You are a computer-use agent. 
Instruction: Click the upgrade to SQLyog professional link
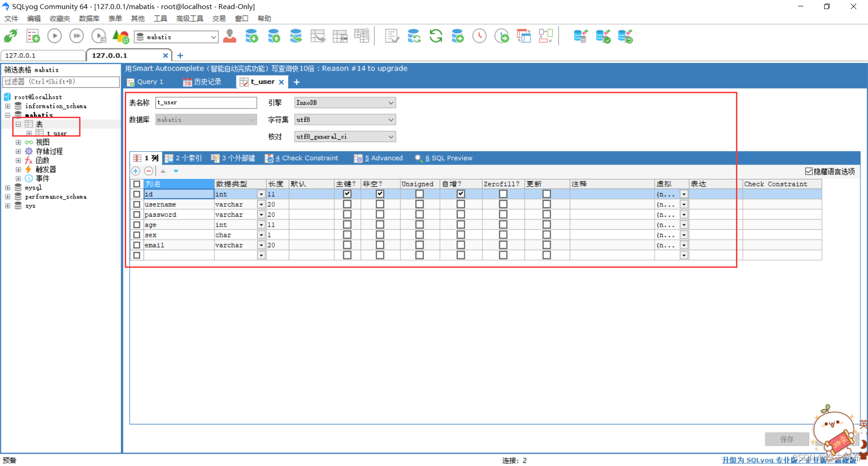click(x=789, y=460)
